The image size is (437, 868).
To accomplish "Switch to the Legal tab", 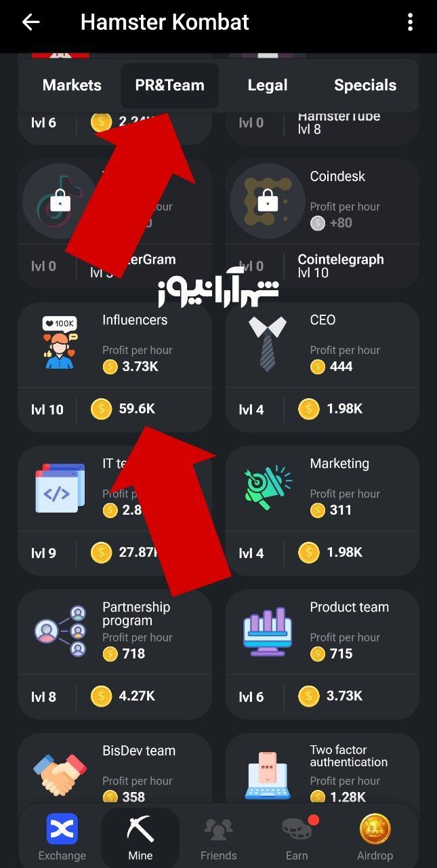I will [x=268, y=85].
